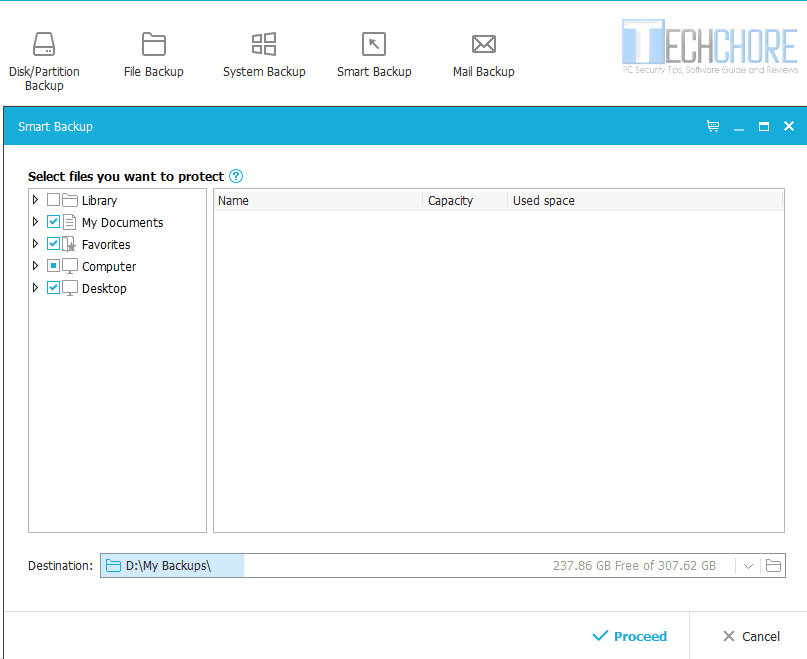807x659 pixels.
Task: Select the My Documents label
Action: point(122,222)
